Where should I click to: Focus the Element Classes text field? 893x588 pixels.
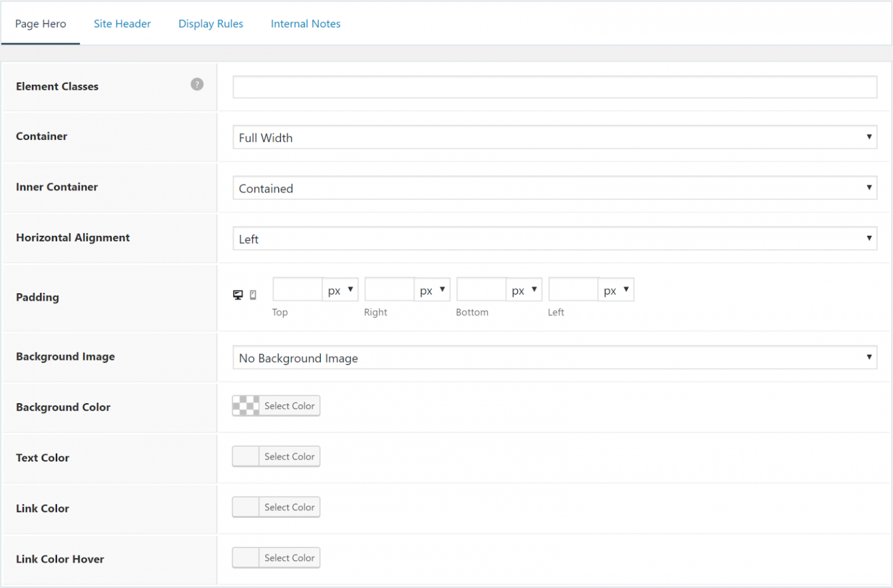pos(554,87)
